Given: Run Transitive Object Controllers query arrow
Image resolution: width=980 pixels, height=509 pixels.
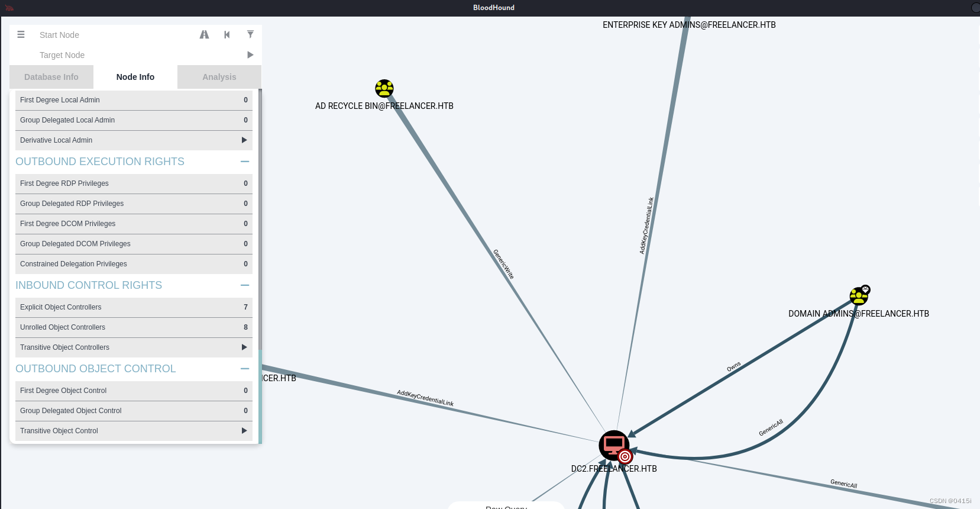Looking at the screenshot, I should click(244, 347).
